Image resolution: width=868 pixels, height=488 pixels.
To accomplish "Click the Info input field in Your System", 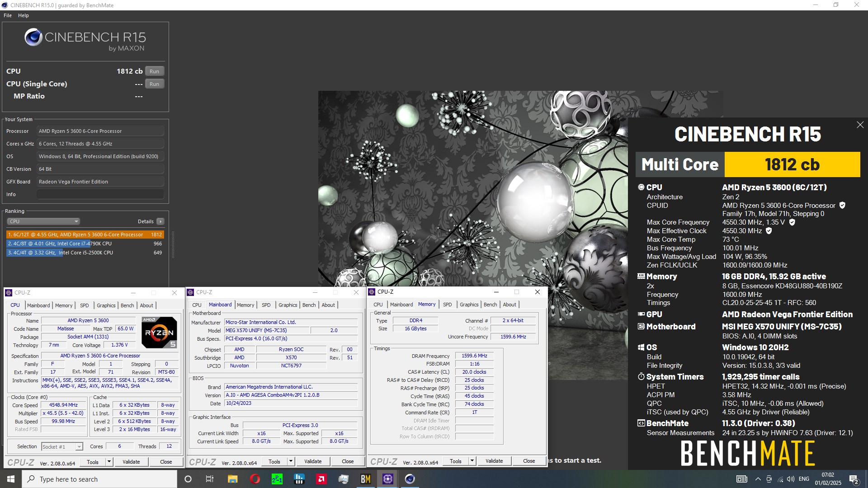I will tap(100, 194).
